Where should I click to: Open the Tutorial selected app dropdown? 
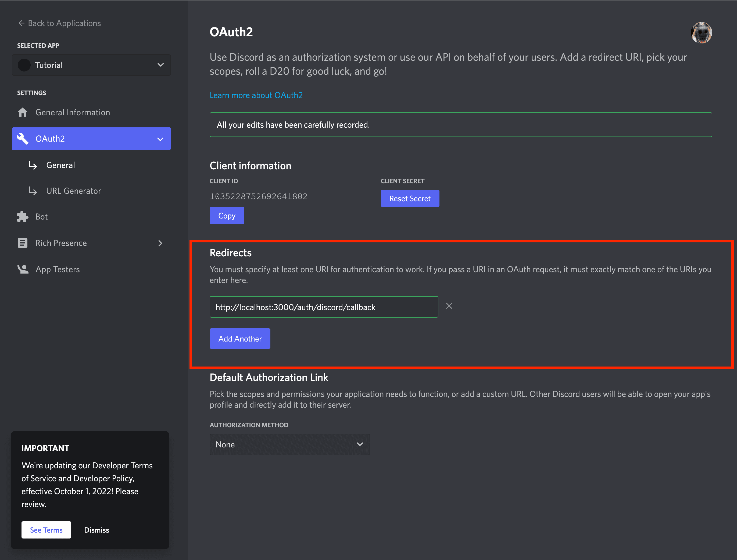coord(91,65)
